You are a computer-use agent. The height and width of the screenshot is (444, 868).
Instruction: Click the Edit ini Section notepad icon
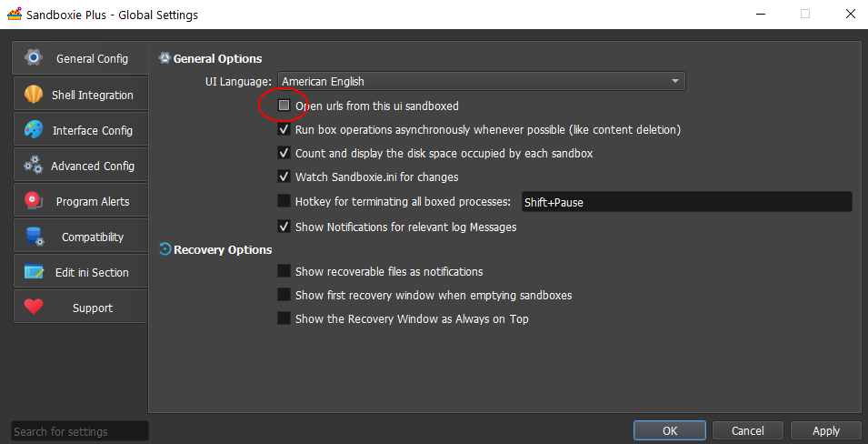point(34,272)
